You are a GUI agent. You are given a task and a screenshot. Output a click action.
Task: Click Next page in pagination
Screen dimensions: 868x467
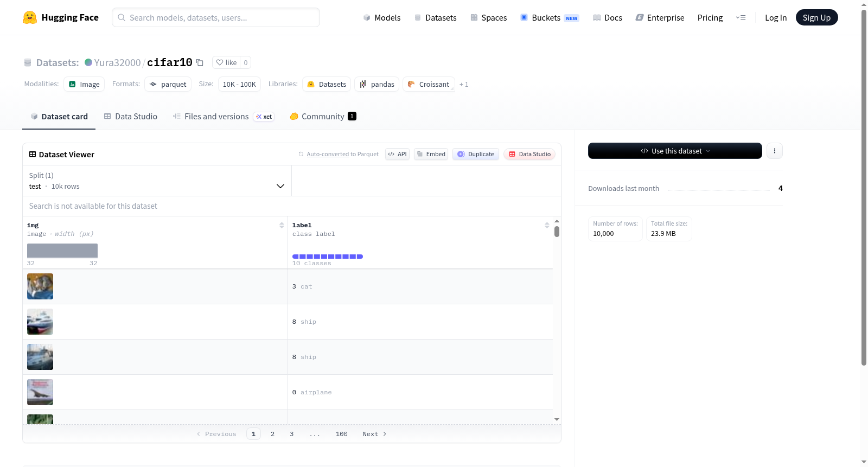(x=374, y=434)
